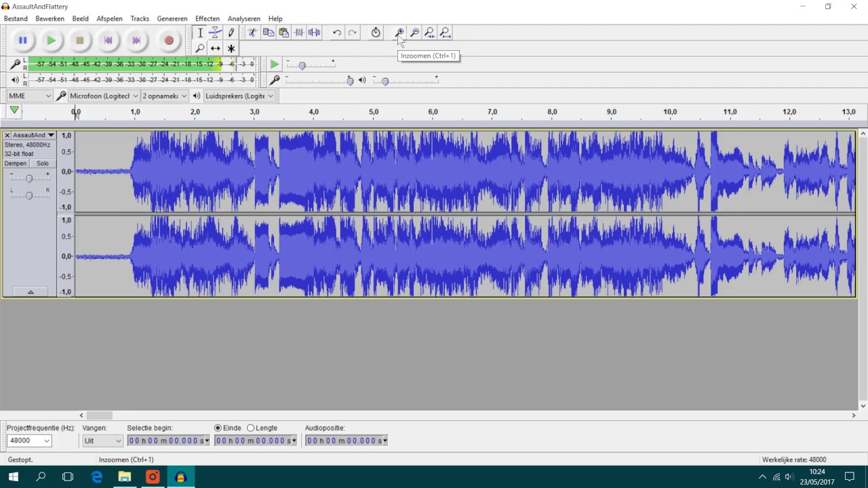This screenshot has width=868, height=488.
Task: Open the Microfoon recording device dropdown
Action: click(104, 96)
